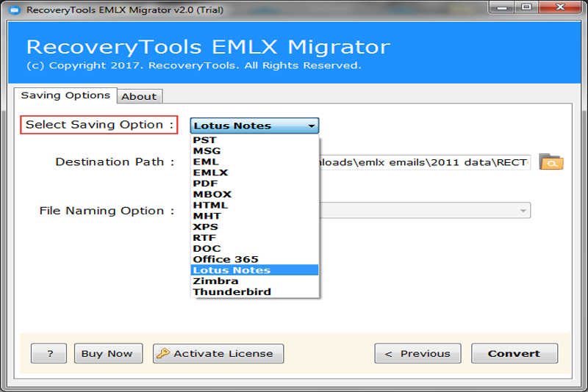Choose RTF in the saving options list
588x392 pixels.
[x=254, y=238]
